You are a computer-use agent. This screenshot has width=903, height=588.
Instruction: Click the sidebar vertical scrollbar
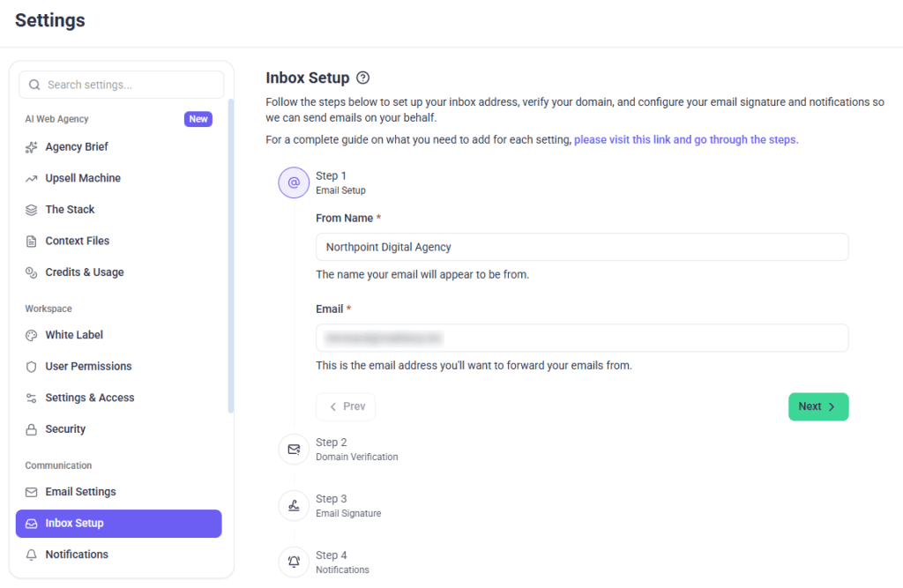pyautogui.click(x=231, y=257)
